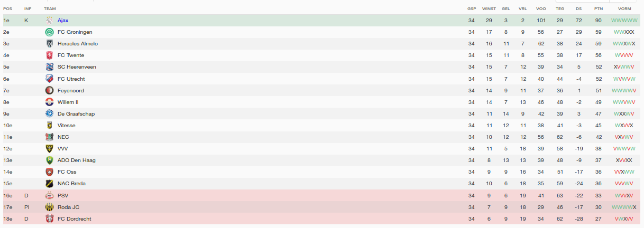The image size is (644, 228).
Task: Open the FC Utrecht team page
Action: (71, 79)
